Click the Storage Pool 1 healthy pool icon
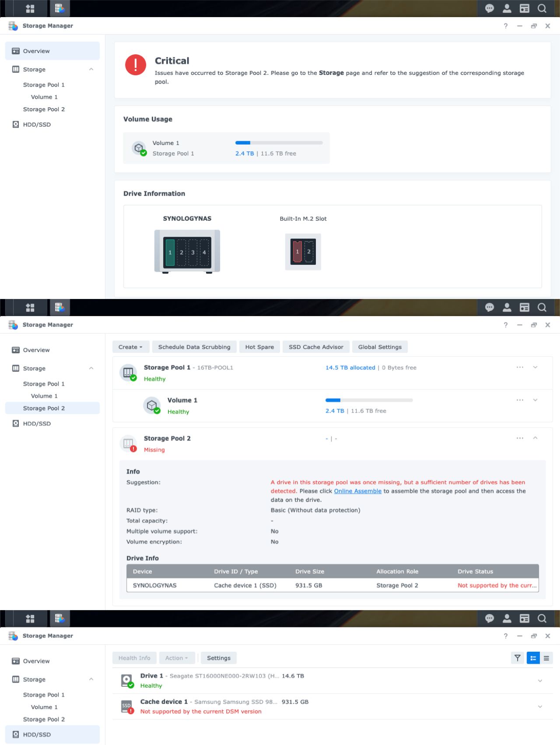The height and width of the screenshot is (745, 560). [x=128, y=373]
